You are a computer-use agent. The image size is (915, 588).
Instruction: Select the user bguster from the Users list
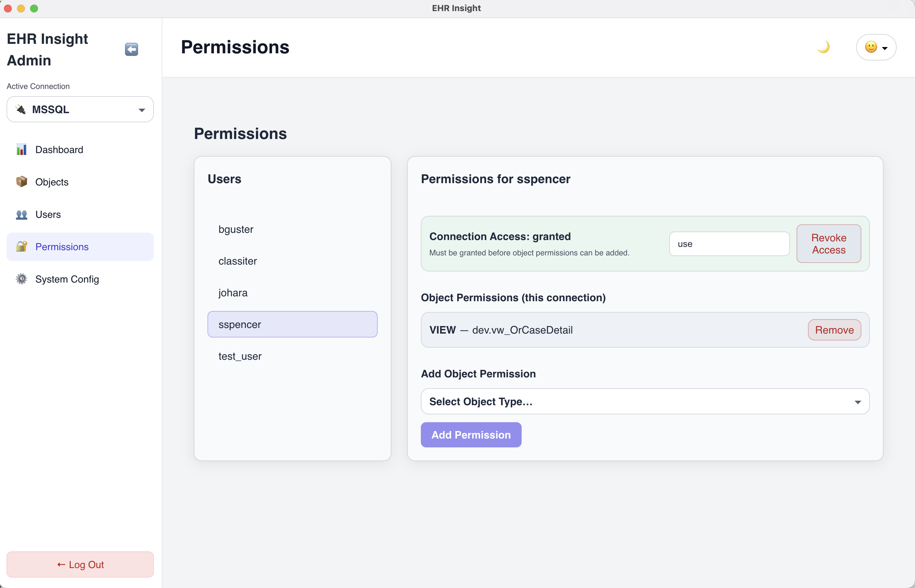236,229
